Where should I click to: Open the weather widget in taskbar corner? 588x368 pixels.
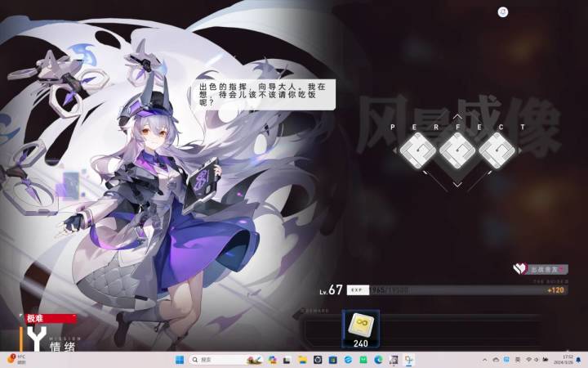point(16,359)
